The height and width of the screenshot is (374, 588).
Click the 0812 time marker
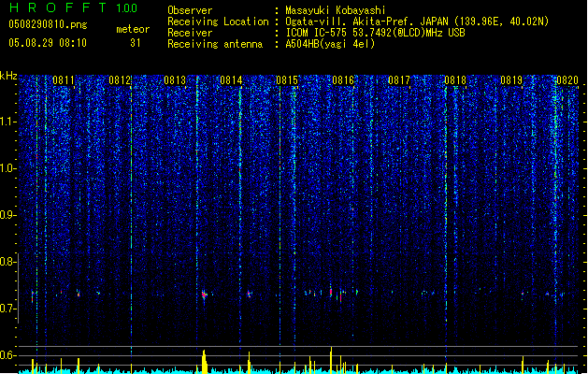[120, 80]
